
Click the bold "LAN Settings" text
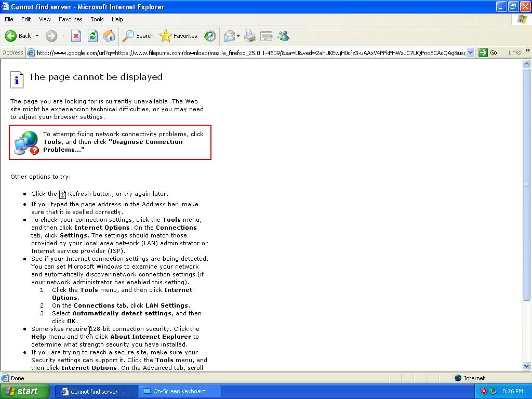(x=167, y=305)
